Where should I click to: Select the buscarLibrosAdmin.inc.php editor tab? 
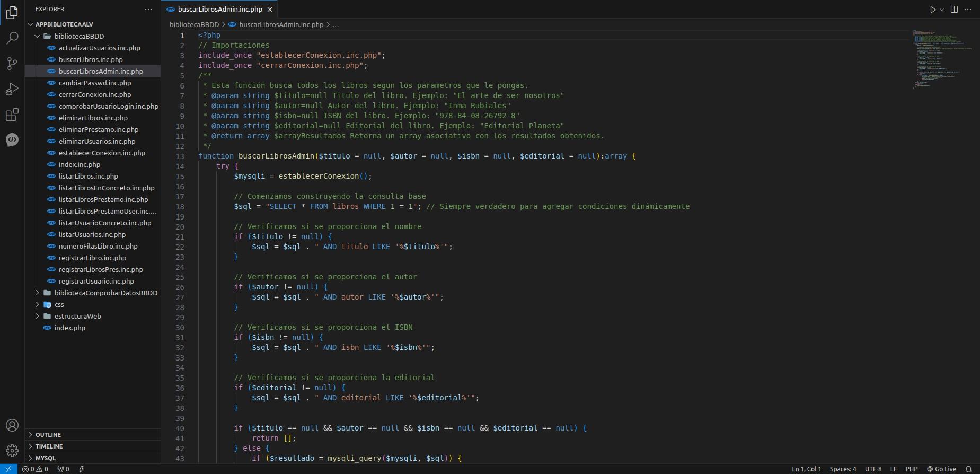(219, 10)
